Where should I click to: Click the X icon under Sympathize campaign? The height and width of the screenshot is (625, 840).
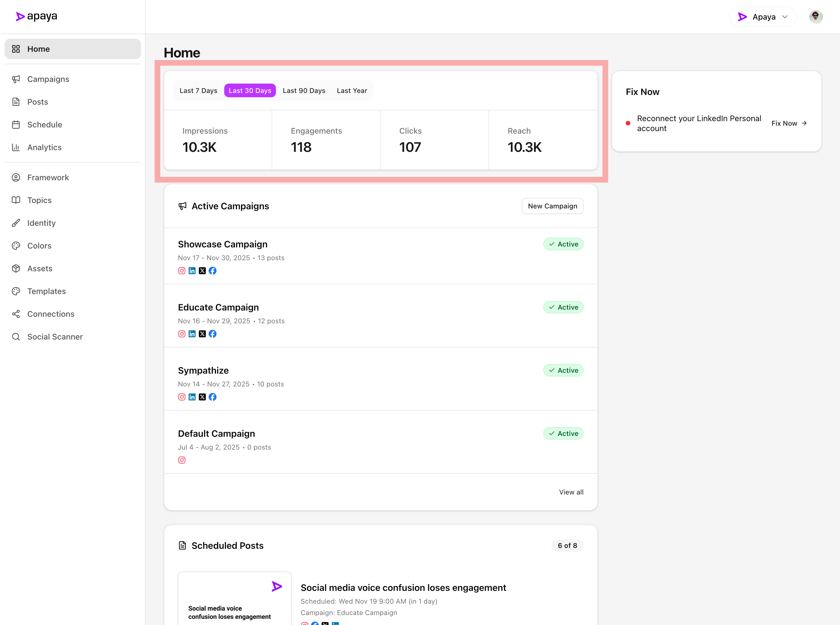pos(202,397)
